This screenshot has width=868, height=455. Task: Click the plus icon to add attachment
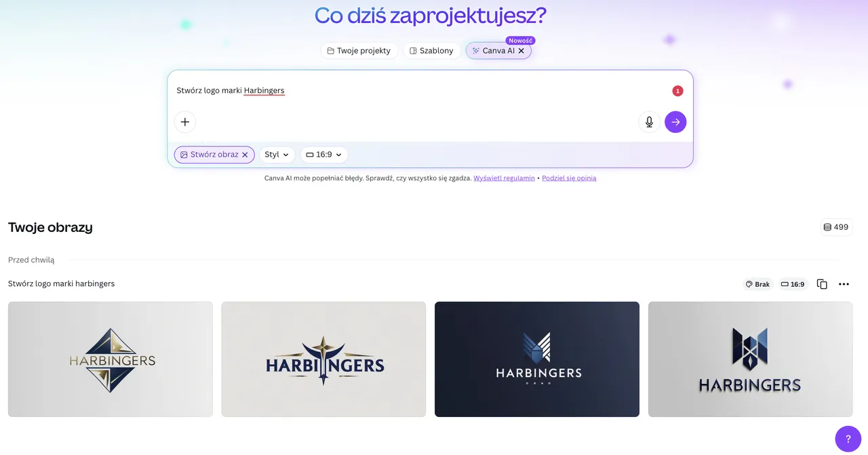184,122
